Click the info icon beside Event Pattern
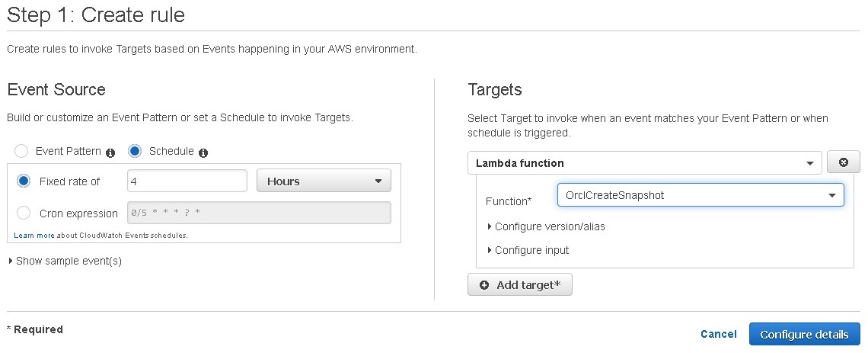 pyautogui.click(x=110, y=153)
